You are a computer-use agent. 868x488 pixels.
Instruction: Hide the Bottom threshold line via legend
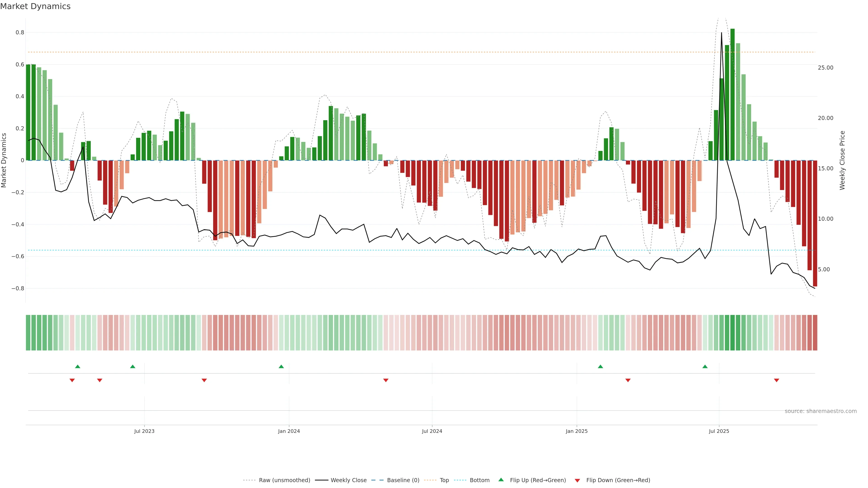[x=479, y=480]
